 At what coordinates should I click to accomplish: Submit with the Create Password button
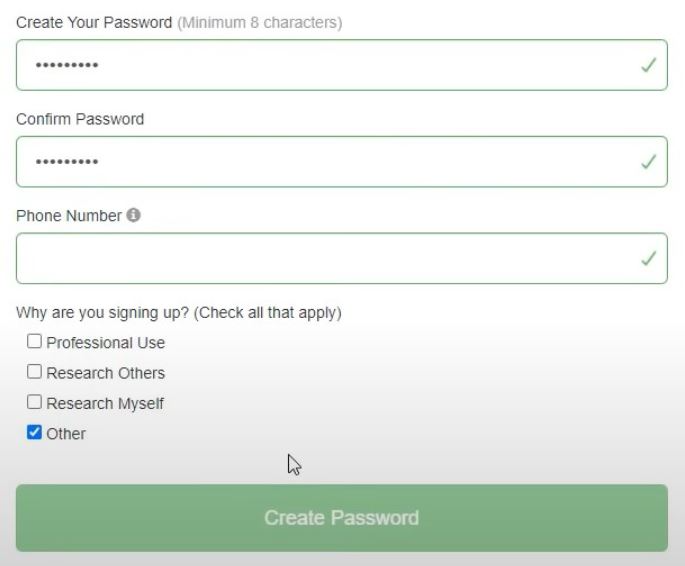pyautogui.click(x=342, y=518)
